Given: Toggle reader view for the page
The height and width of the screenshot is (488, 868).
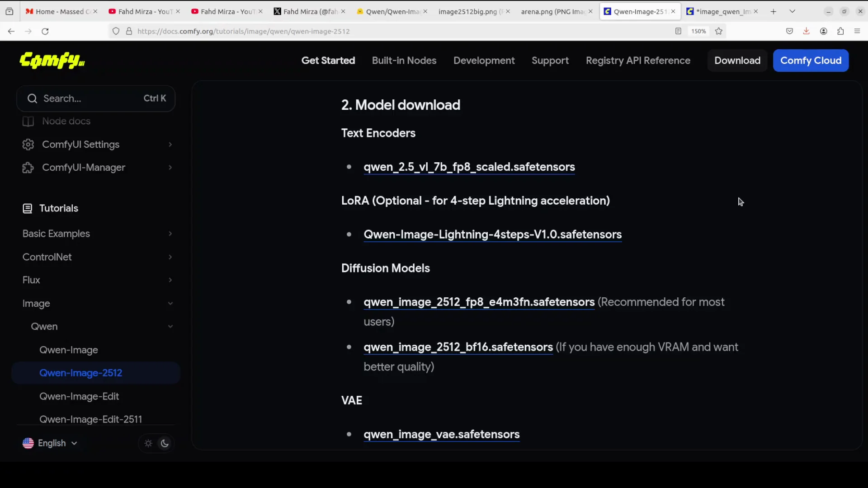Looking at the screenshot, I should point(679,31).
